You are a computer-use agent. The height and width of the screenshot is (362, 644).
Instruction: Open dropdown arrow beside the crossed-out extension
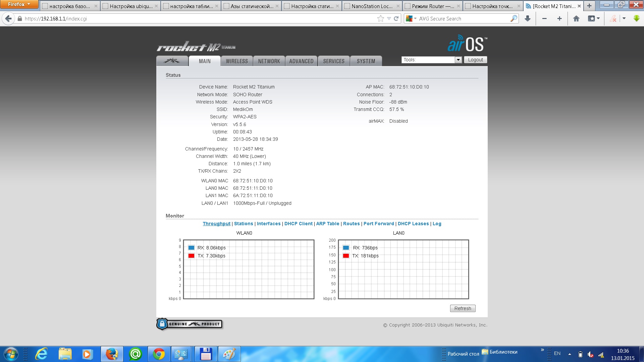tap(624, 18)
